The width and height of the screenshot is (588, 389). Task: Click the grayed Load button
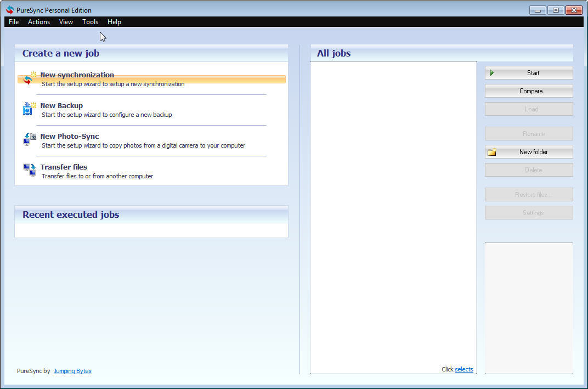coord(529,109)
